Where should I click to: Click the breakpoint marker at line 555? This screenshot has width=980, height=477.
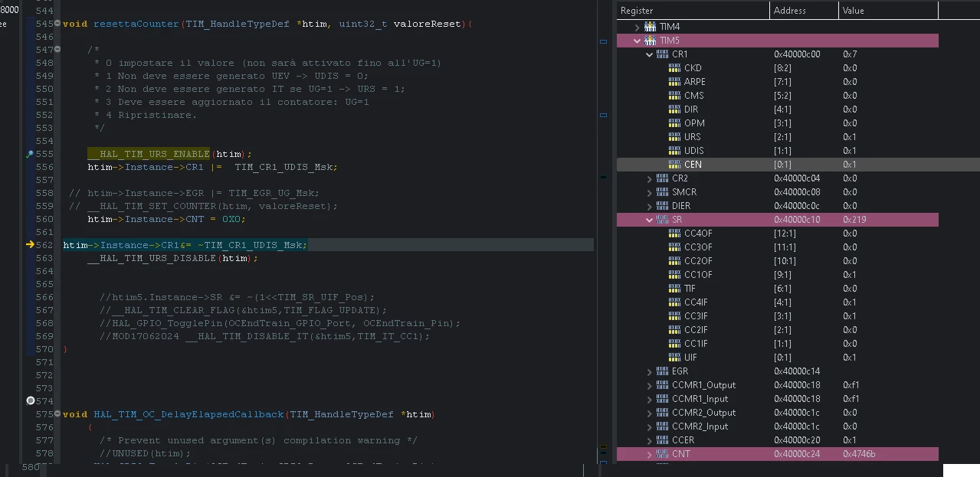[x=30, y=154]
